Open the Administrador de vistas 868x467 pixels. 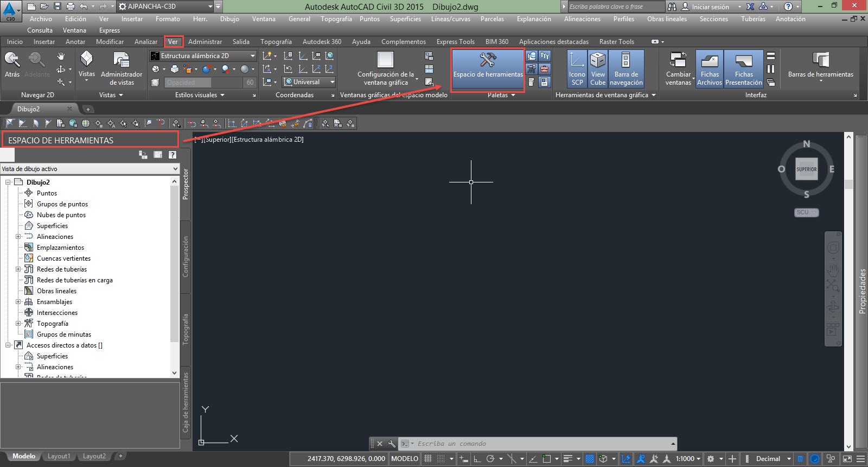(x=122, y=70)
